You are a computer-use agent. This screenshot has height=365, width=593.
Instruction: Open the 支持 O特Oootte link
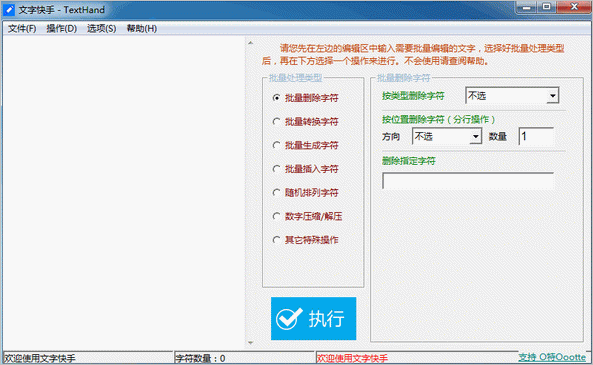coord(552,357)
